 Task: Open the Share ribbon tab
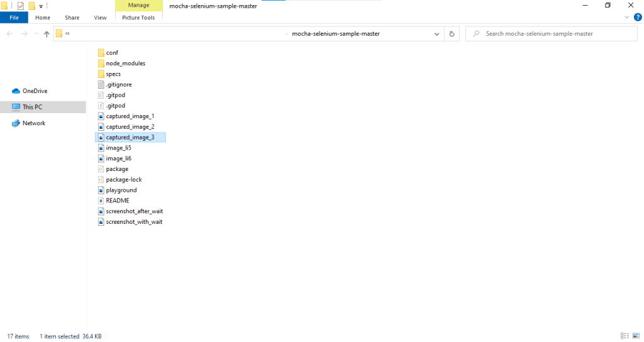[x=72, y=18]
